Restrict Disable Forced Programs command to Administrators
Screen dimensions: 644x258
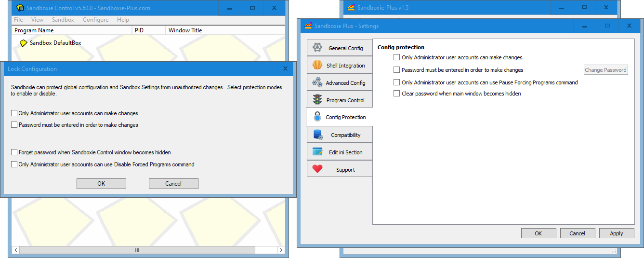[x=14, y=164]
